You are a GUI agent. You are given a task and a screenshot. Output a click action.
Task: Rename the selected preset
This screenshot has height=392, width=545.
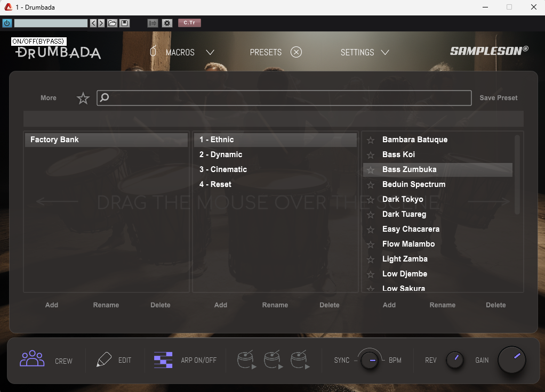(443, 305)
